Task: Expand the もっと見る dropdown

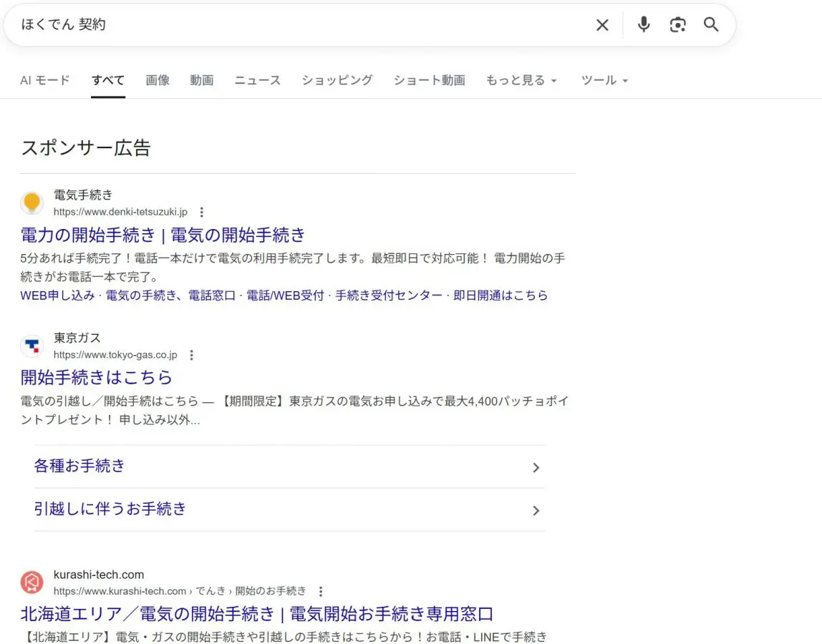Action: click(522, 80)
